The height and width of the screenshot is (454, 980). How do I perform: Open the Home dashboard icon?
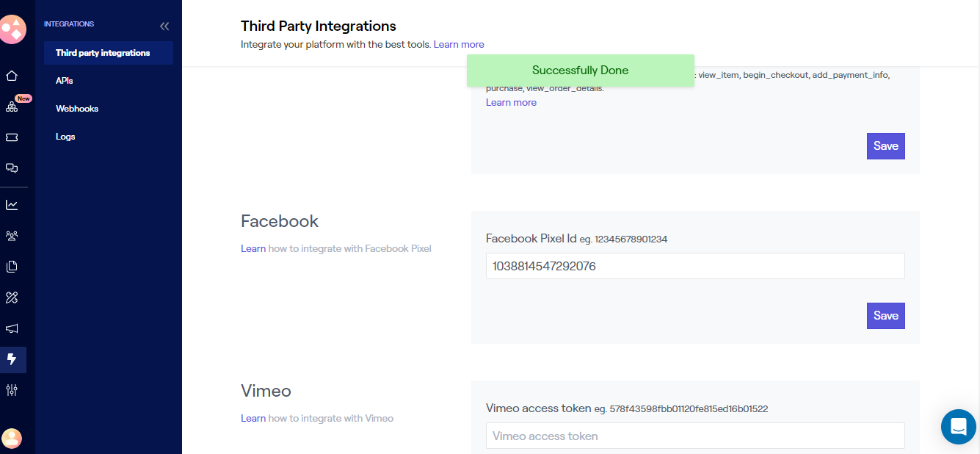point(12,76)
